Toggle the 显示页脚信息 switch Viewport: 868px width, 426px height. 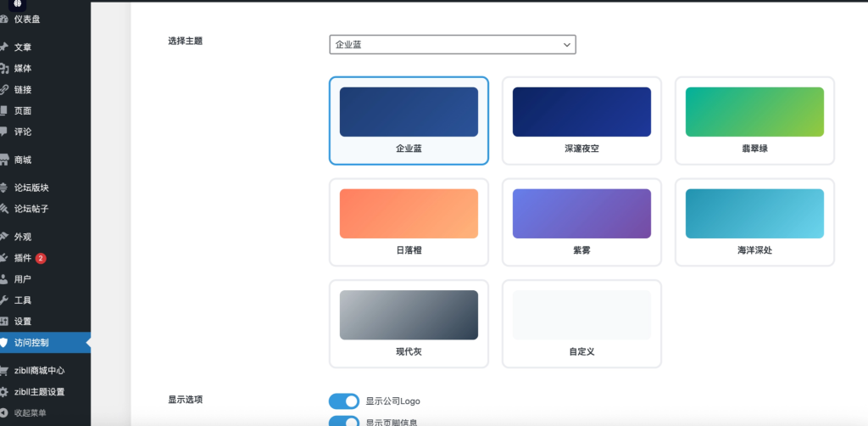(344, 422)
